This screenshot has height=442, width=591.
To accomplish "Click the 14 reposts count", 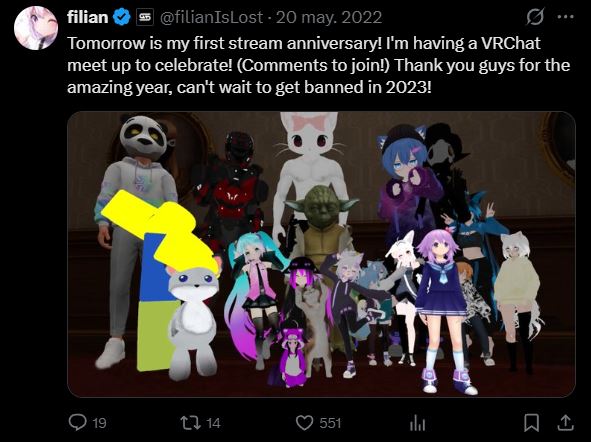I will point(213,423).
